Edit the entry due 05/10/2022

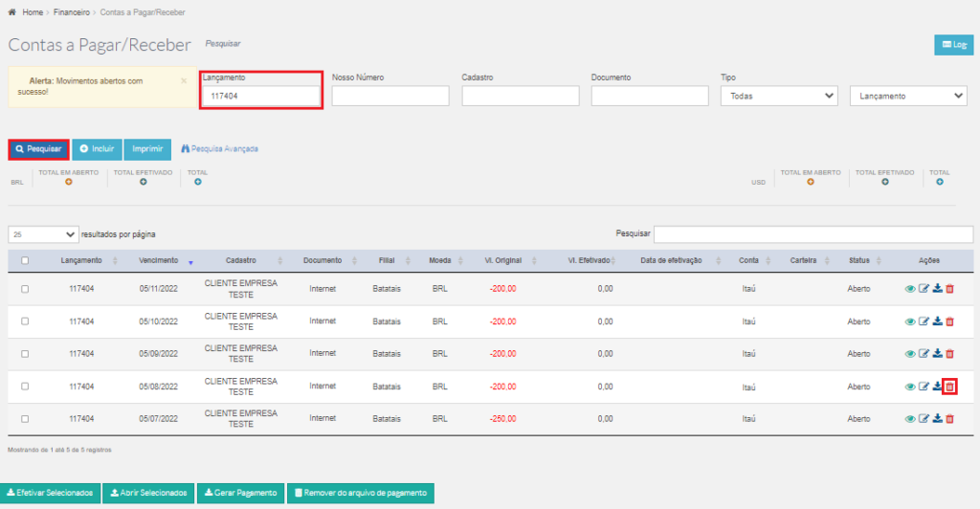tap(924, 321)
